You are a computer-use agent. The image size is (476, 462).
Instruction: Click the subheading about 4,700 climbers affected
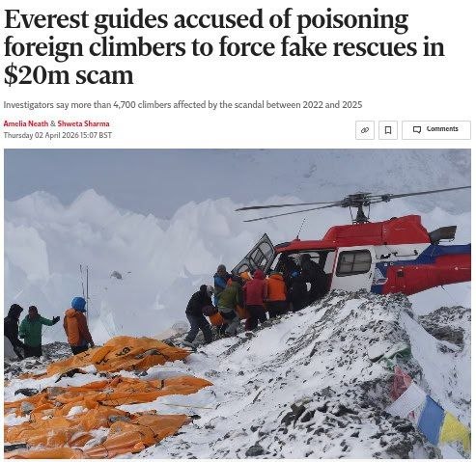[182, 105]
